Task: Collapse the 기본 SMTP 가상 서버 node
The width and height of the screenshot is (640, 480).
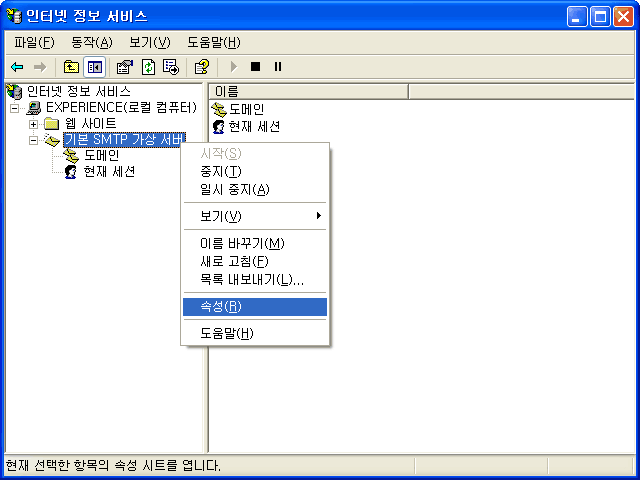Action: click(x=34, y=140)
